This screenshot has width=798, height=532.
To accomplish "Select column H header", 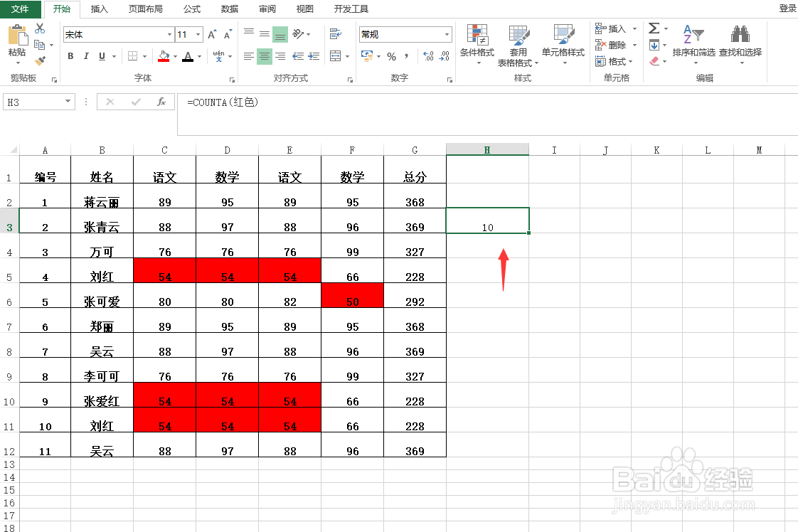I will pos(487,149).
